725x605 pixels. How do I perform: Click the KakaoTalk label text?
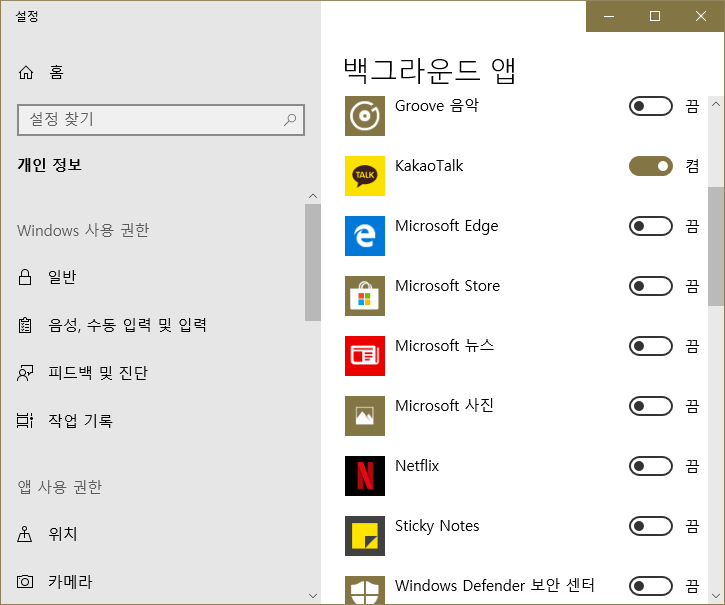point(429,166)
